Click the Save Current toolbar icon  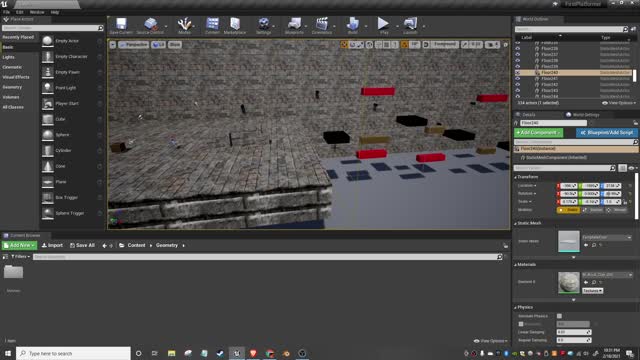(x=121, y=26)
